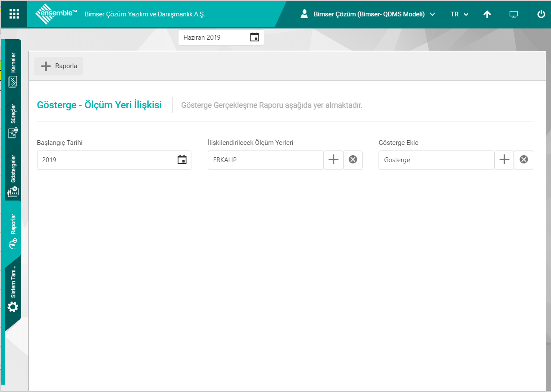Clear the ERKALIP measurement location
551x392 pixels.
pos(353,160)
